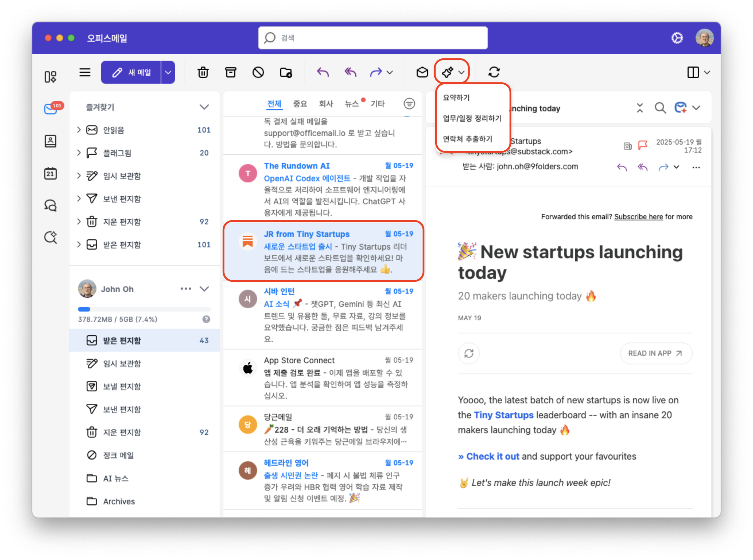753x560 pixels.
Task: Open settings gear icon in title bar
Action: (x=677, y=38)
